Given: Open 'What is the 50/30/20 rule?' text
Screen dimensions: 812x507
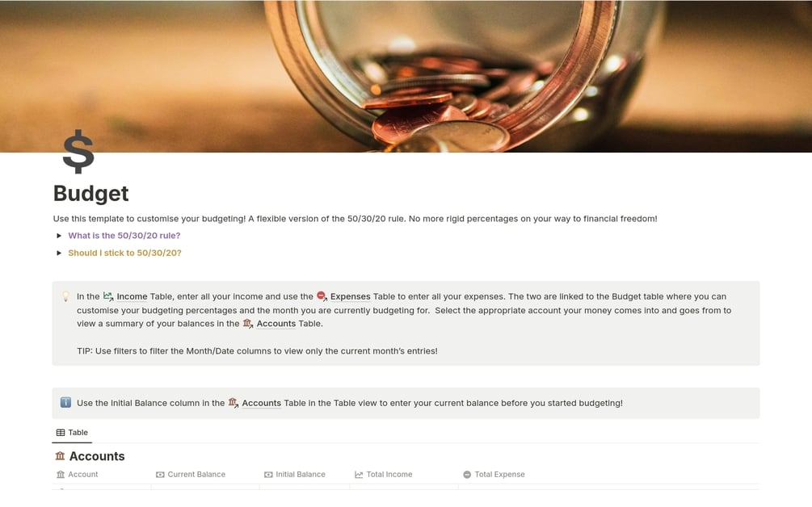Looking at the screenshot, I should coord(124,236).
